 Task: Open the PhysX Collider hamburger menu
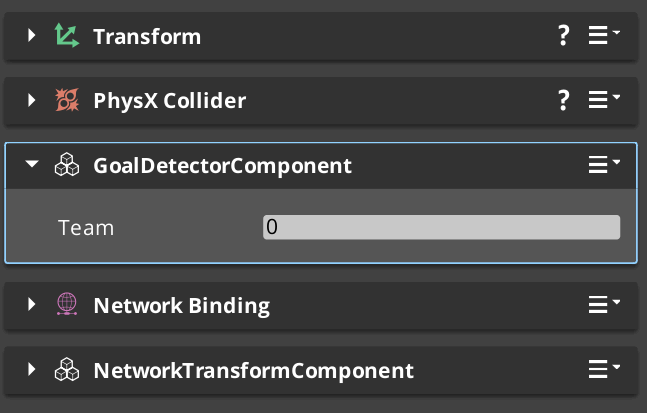click(x=604, y=100)
